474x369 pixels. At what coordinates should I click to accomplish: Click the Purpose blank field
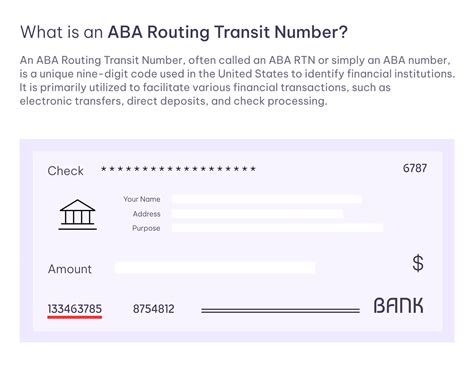(x=277, y=228)
